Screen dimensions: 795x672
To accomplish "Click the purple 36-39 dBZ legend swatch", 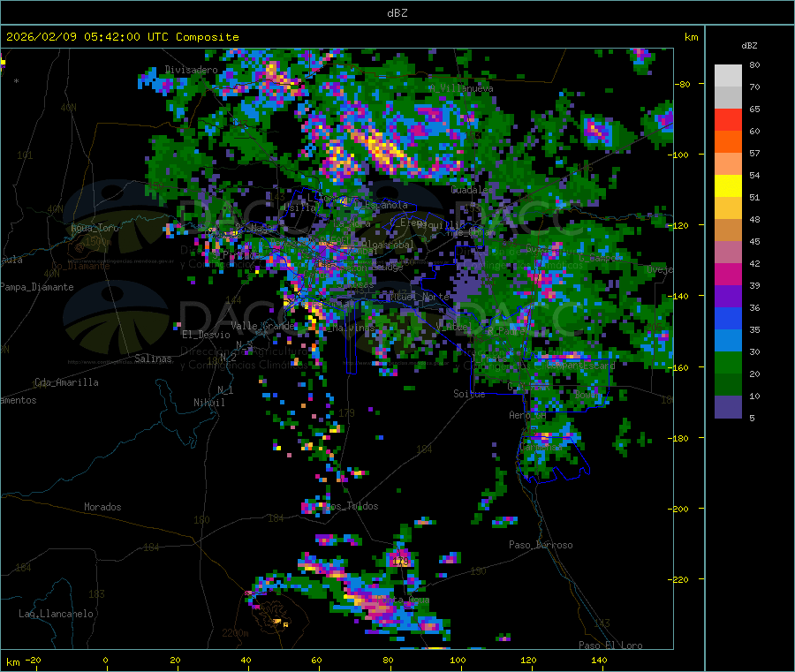I will click(728, 297).
